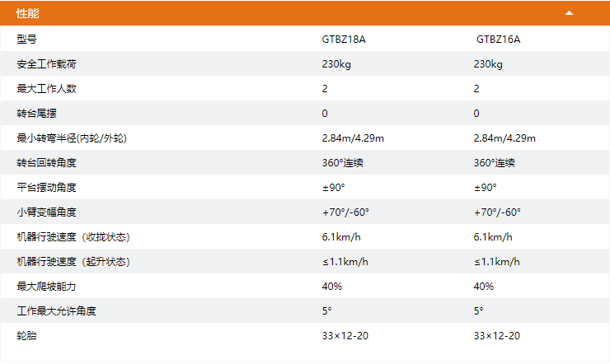Select the 机器行驶速度 (收拢状态) label
Viewport: 610px width, 364px height.
pos(73,236)
